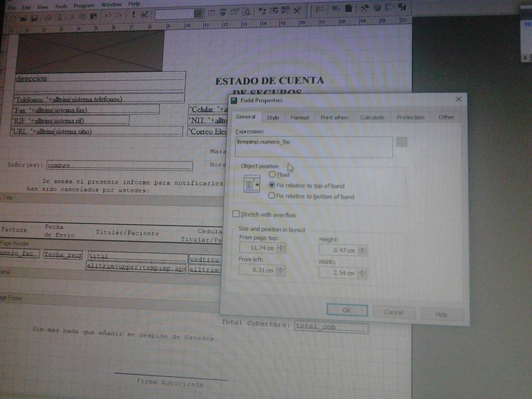Click the Redo toolbar icon
The height and width of the screenshot is (399, 532).
(119, 15)
